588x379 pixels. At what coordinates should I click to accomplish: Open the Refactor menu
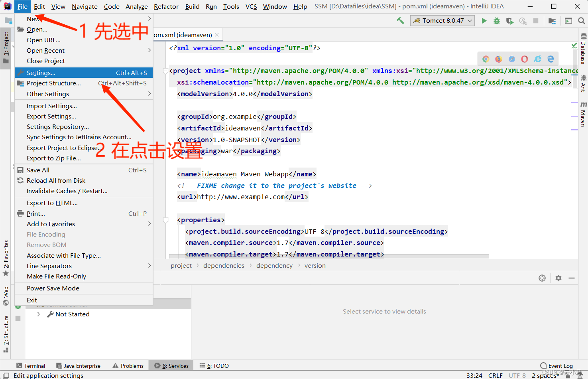(x=166, y=6)
